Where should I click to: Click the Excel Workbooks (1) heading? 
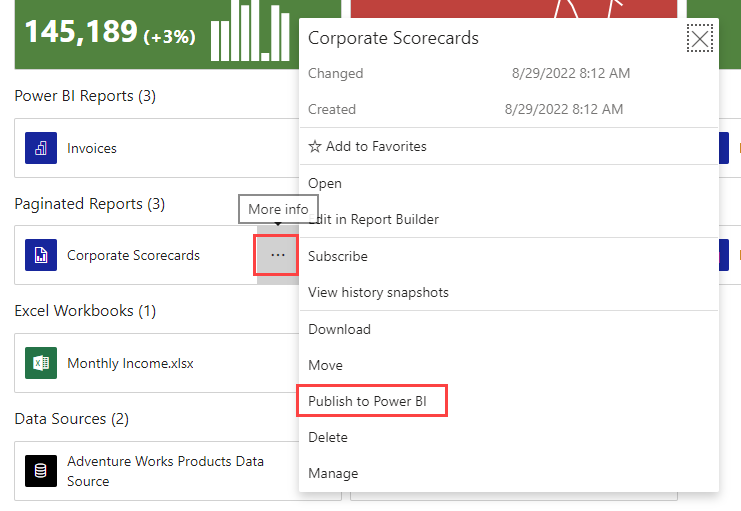point(85,311)
